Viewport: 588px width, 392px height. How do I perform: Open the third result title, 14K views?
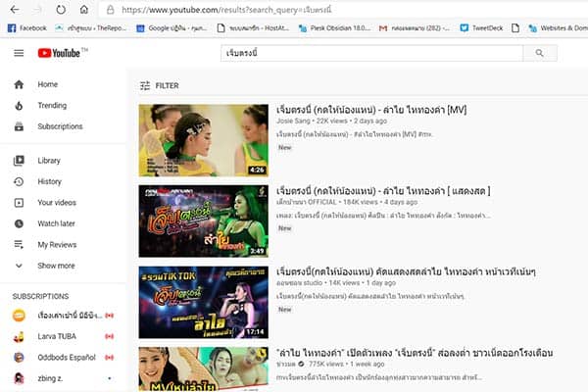(406, 271)
